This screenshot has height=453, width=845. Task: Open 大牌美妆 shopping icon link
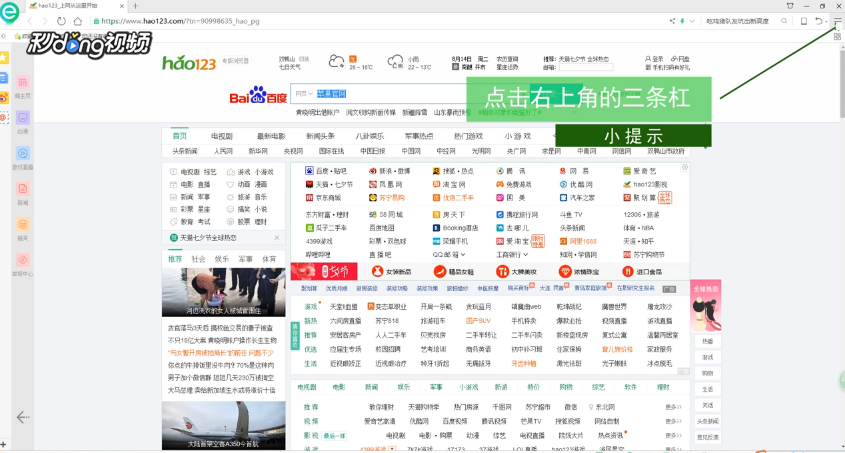coord(517,271)
